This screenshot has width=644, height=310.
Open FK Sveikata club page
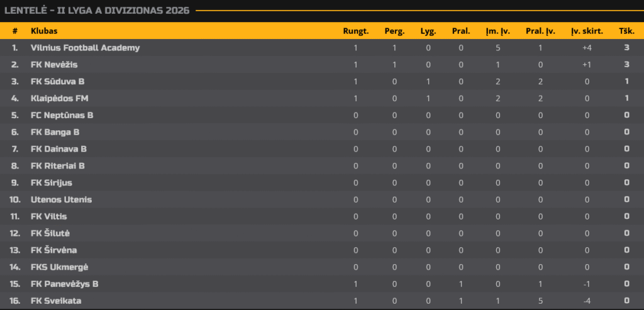click(56, 301)
